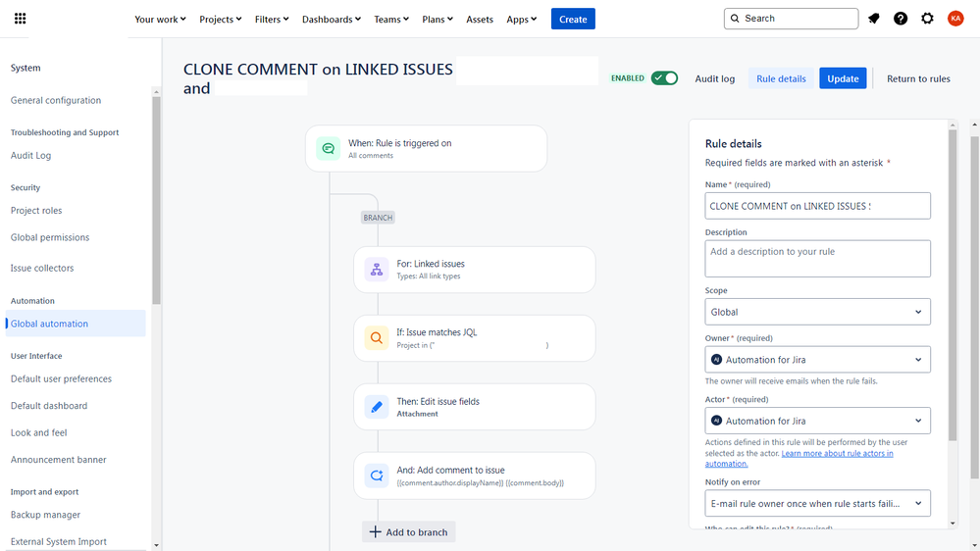
Task: Open the rule Audit log
Action: pos(714,78)
